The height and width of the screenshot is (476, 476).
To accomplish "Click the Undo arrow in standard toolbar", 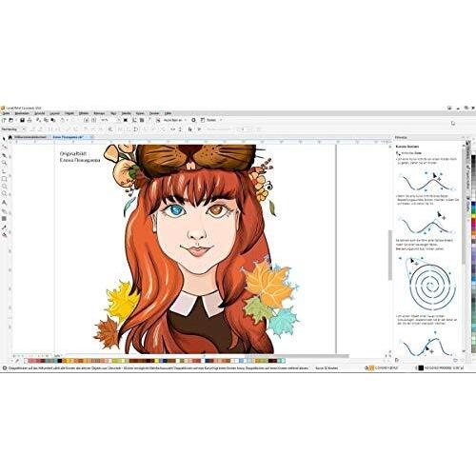I will tap(63, 120).
